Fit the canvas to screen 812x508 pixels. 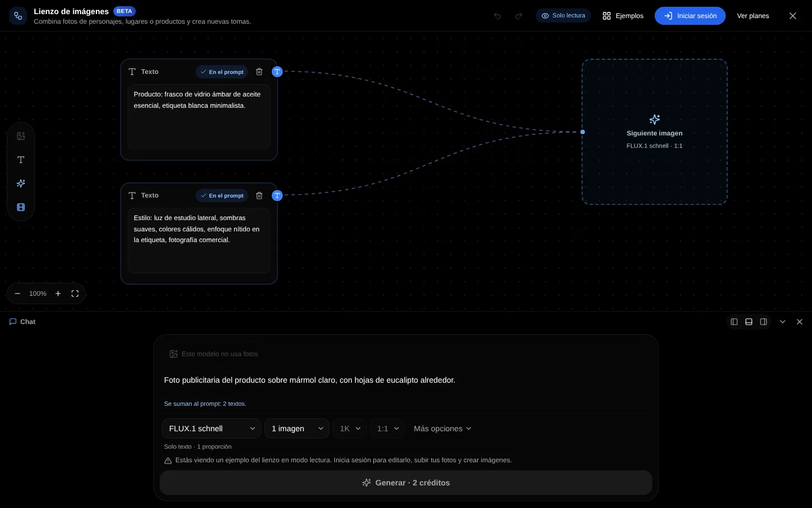[x=75, y=294]
